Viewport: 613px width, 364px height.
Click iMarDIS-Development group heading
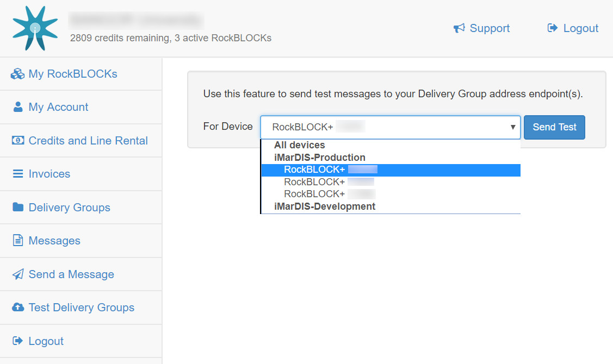click(x=325, y=206)
